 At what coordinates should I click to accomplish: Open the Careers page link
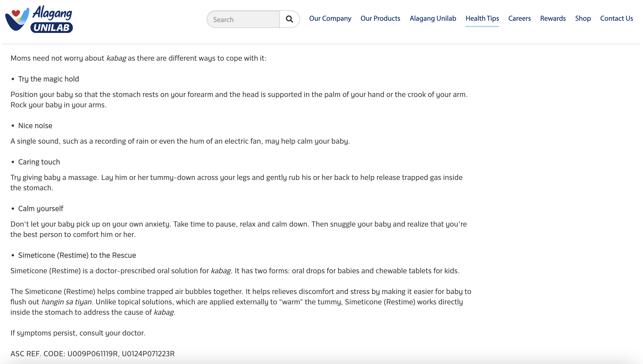click(519, 18)
